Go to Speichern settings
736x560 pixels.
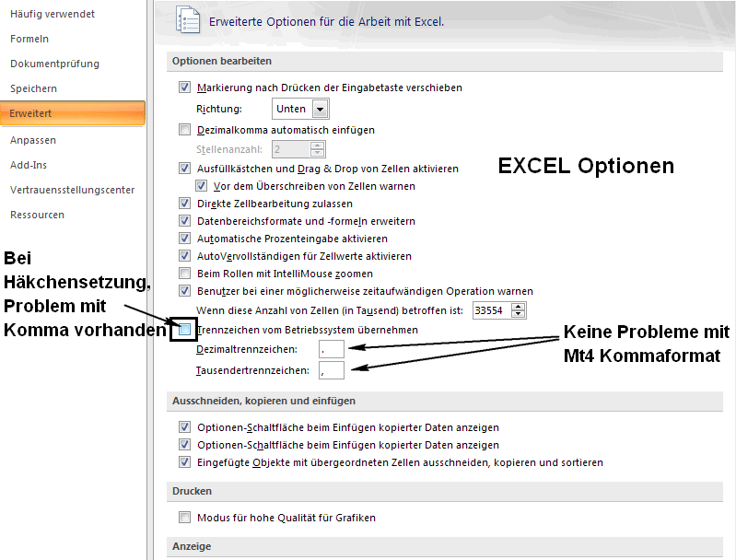pos(33,88)
